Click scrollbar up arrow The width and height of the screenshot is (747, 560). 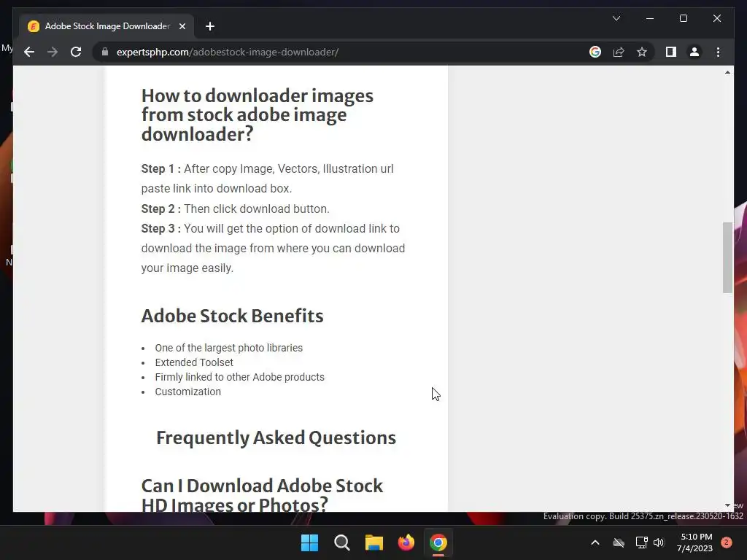(x=727, y=72)
